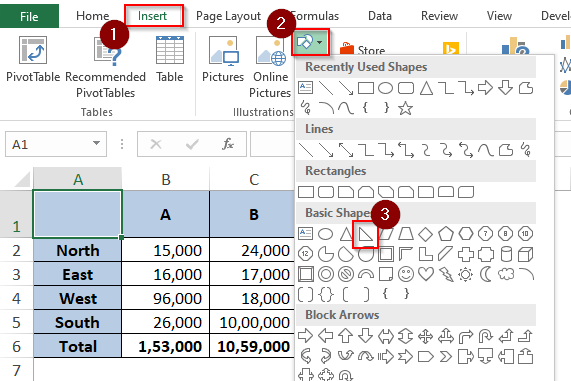Select the cell showing 17,000

[252, 274]
